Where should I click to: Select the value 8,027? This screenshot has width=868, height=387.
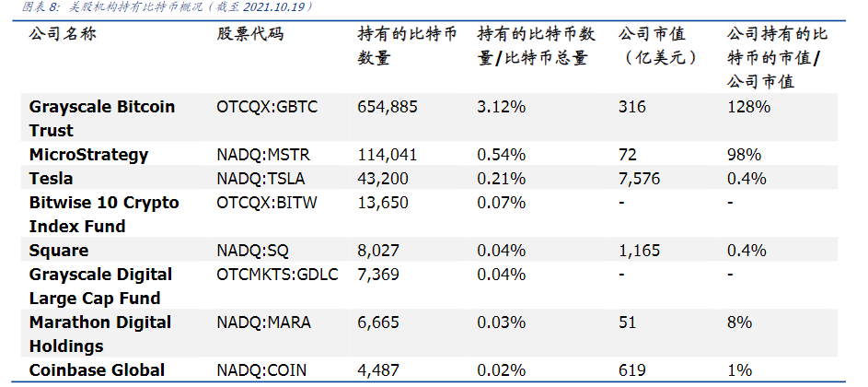coord(378,251)
